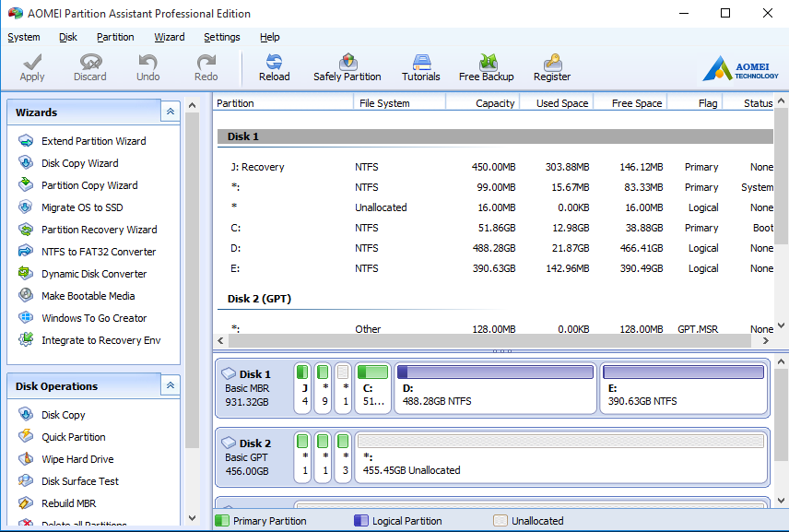Open the Partition menu
The image size is (789, 532).
point(115,37)
